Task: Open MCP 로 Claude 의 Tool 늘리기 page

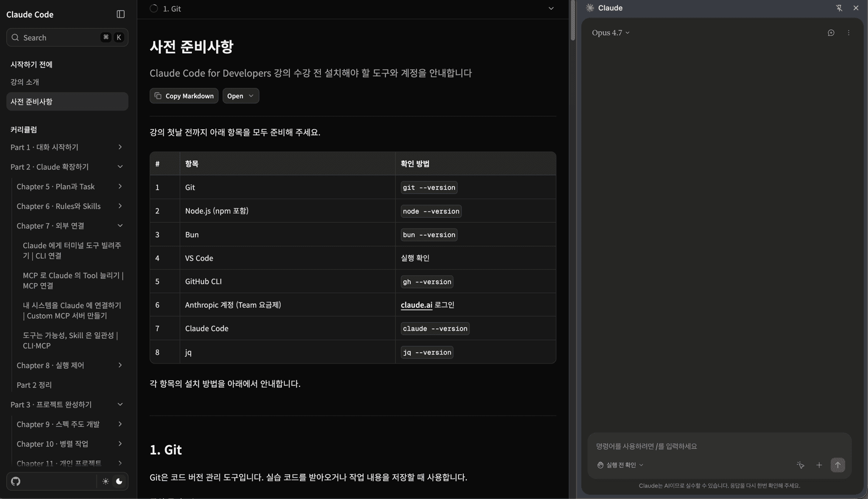Action: [72, 280]
